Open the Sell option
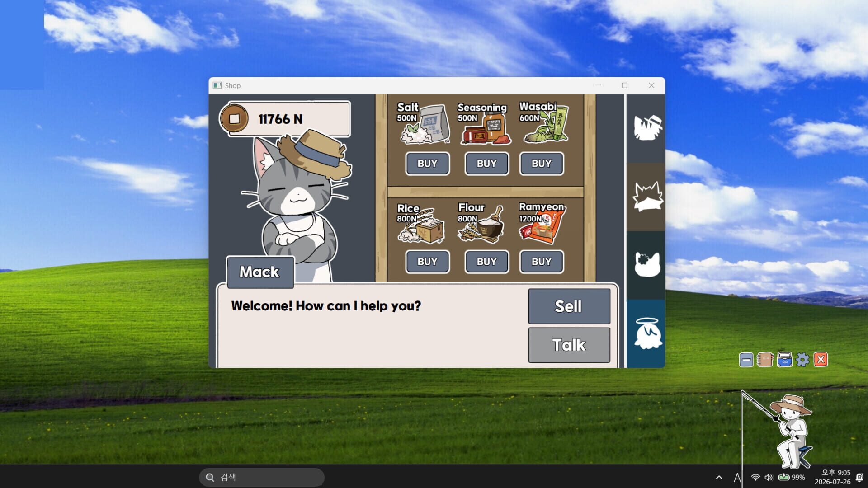 569,306
